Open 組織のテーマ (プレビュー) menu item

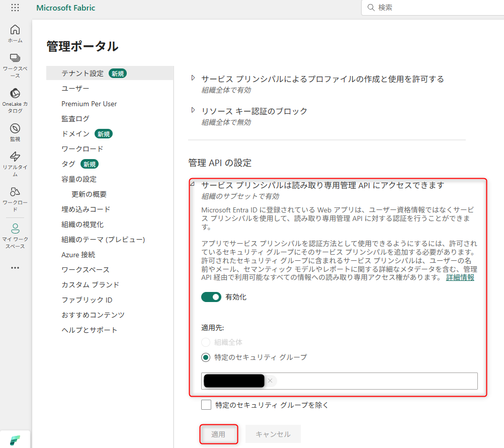103,240
